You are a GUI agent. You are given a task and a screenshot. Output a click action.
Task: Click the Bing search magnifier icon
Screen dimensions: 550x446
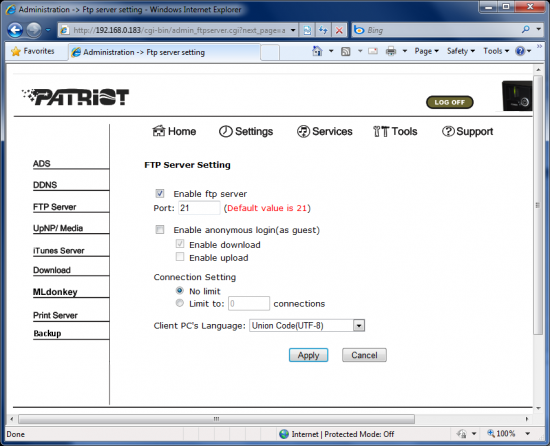tap(525, 29)
